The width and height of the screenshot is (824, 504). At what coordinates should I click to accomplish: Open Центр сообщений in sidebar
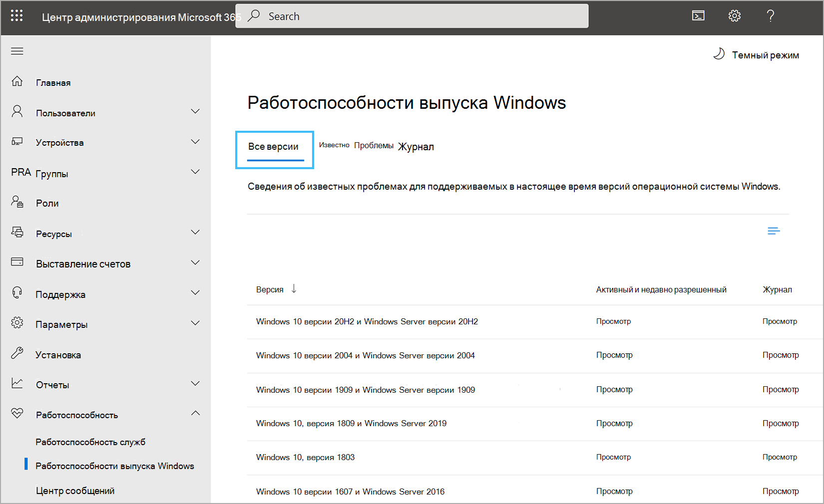(75, 491)
